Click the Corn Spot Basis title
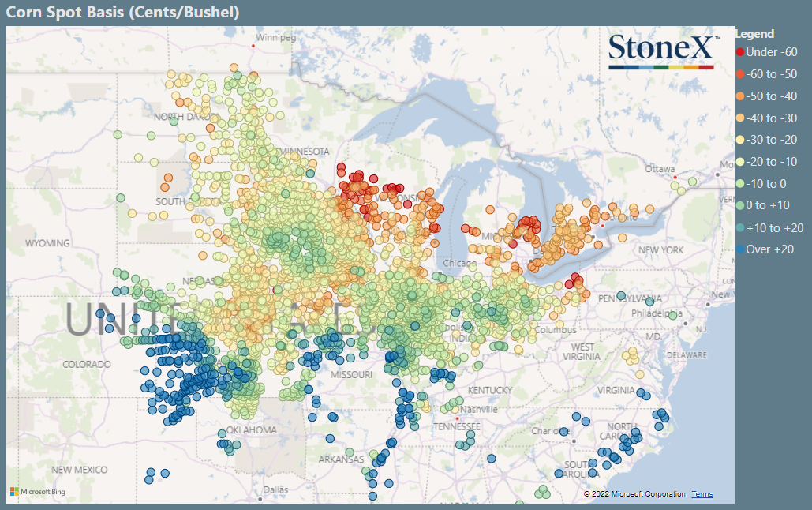 (123, 12)
